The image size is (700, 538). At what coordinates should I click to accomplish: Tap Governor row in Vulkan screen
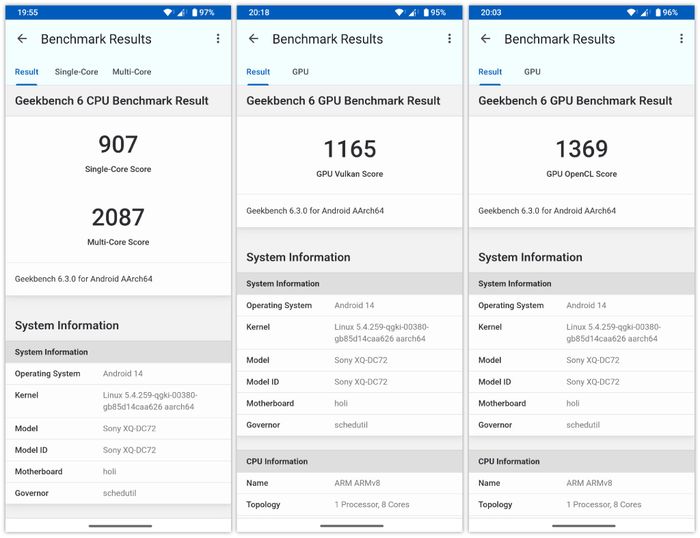point(350,425)
